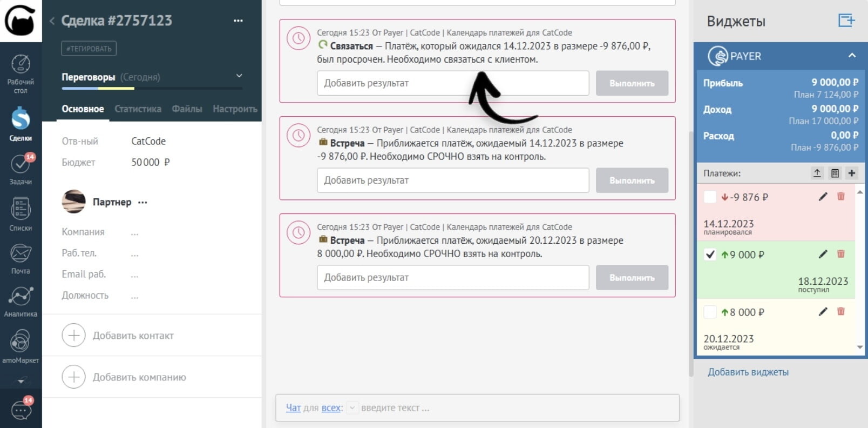
Task: Click the Отв-ный value CatCode
Action: click(x=148, y=141)
